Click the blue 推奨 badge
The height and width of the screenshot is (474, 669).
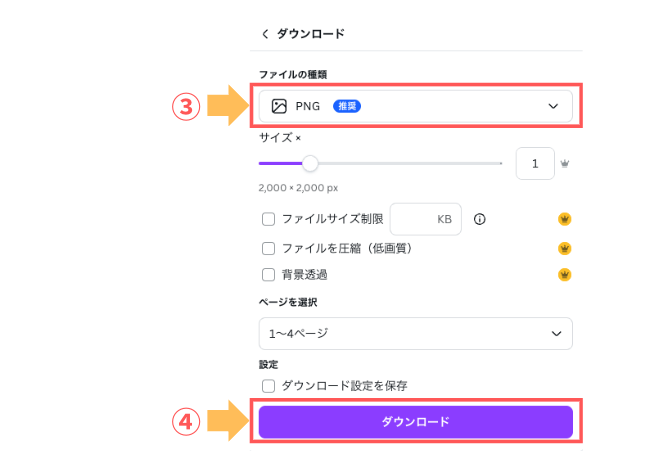pyautogui.click(x=347, y=106)
